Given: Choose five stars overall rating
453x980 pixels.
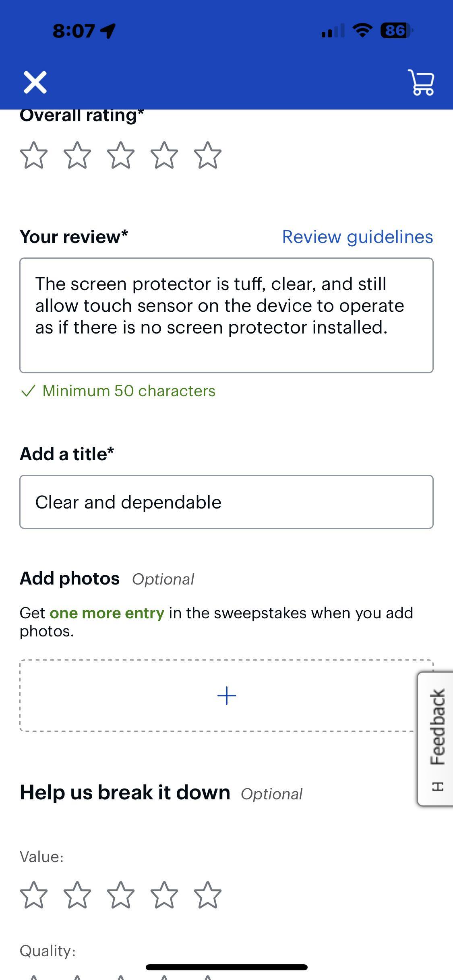Looking at the screenshot, I should coord(208,155).
